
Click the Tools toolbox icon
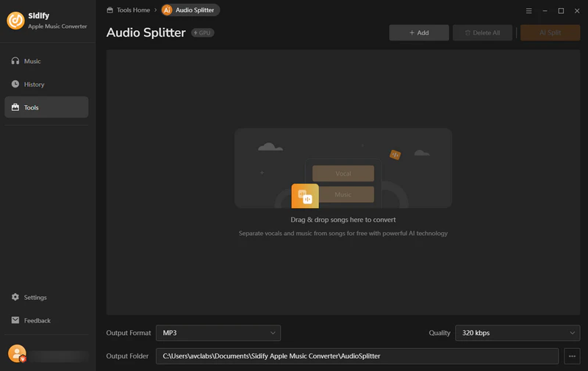15,107
